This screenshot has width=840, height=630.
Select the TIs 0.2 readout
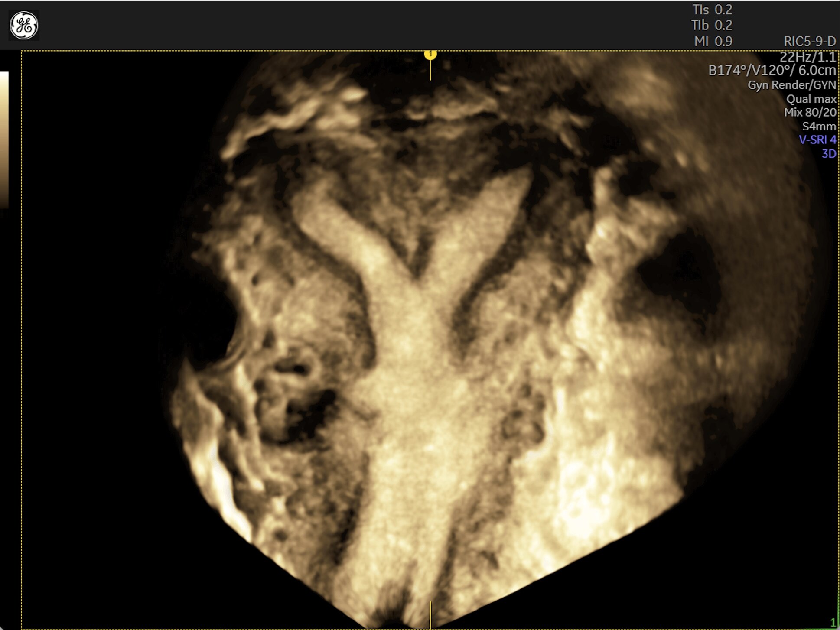pyautogui.click(x=712, y=10)
